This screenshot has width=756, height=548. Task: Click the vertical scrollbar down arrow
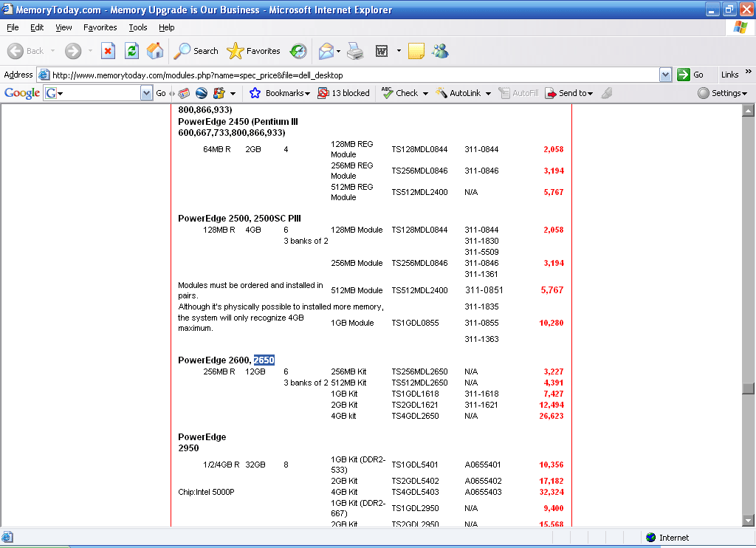click(748, 521)
